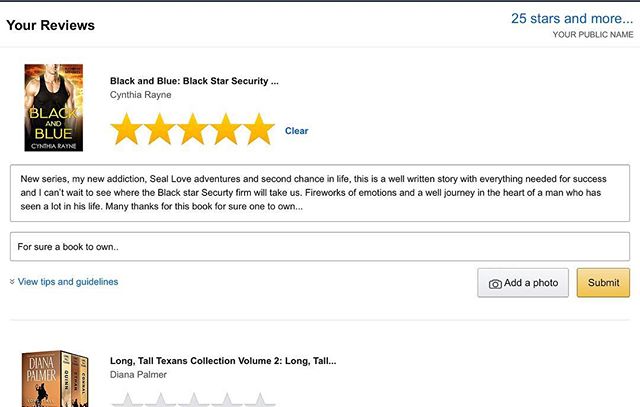Give Long, Tall Texans three stars

(x=193, y=400)
